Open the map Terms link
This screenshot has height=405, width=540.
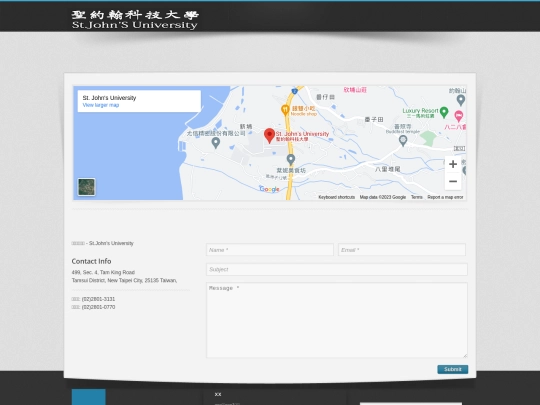point(417,197)
